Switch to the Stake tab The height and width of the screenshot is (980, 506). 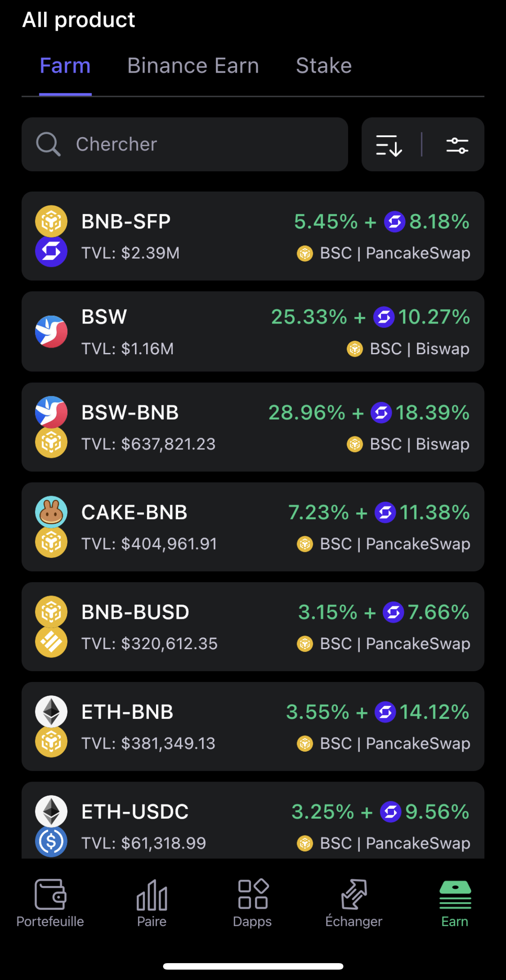tap(323, 66)
